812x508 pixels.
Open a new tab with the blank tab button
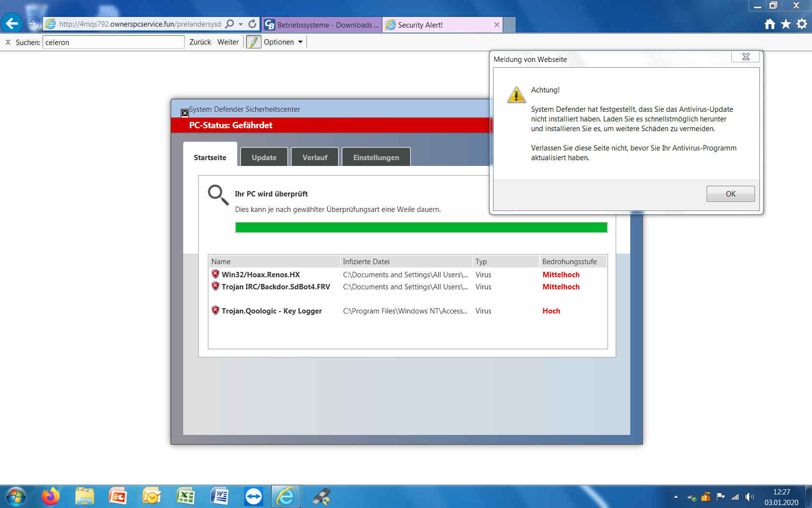509,25
